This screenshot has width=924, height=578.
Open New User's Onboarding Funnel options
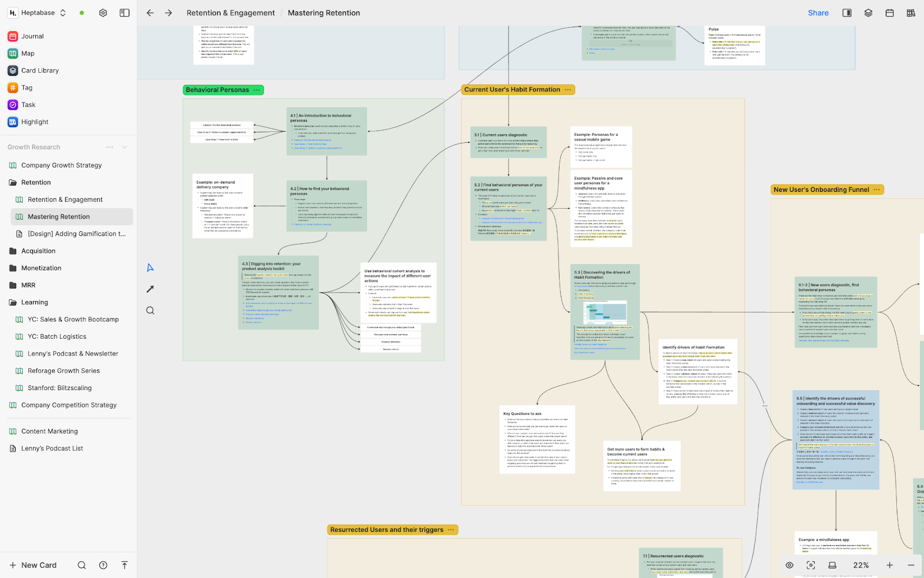tap(877, 190)
